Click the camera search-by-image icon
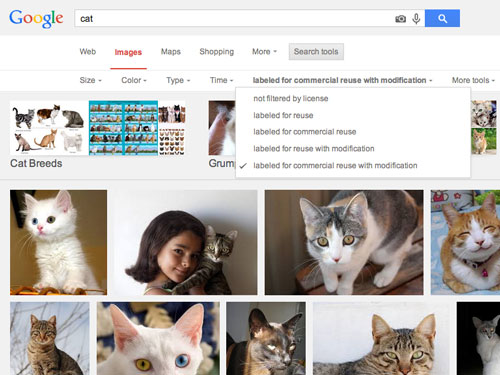The width and height of the screenshot is (500, 375). point(400,19)
